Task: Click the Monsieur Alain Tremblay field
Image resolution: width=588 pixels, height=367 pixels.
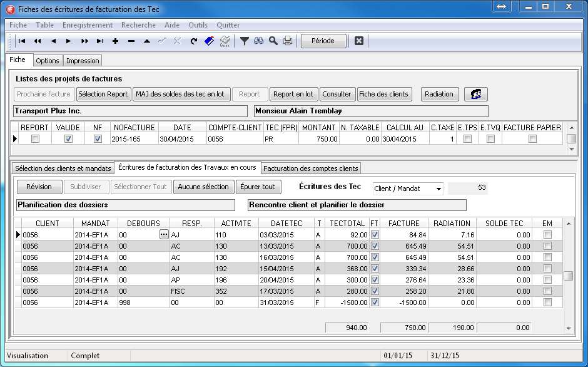Action: (371, 111)
